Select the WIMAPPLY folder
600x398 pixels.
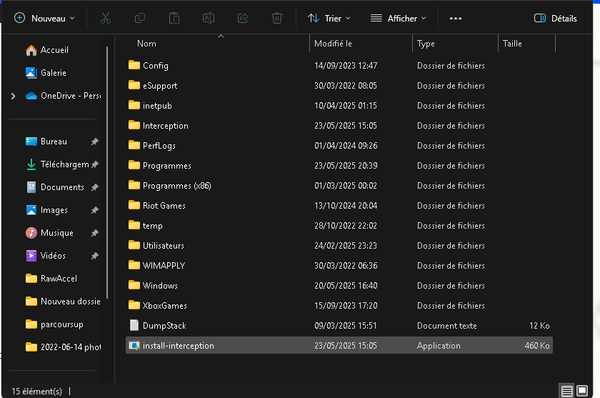[339, 266]
